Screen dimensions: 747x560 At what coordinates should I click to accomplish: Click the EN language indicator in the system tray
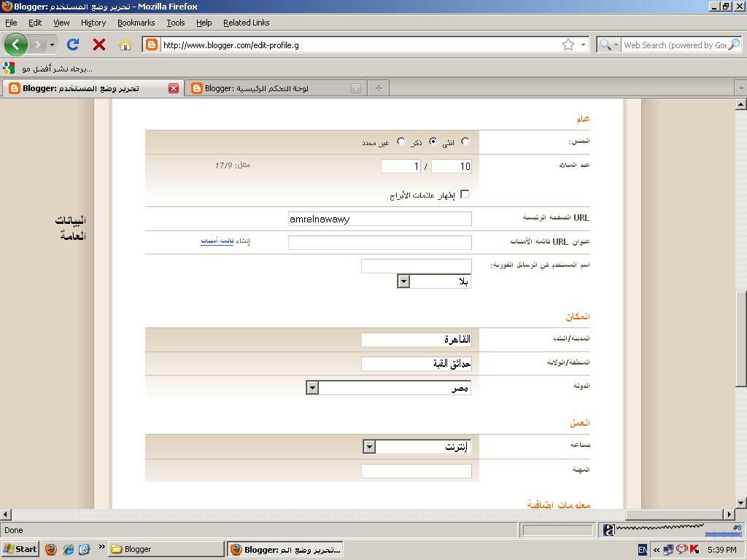coord(643,550)
